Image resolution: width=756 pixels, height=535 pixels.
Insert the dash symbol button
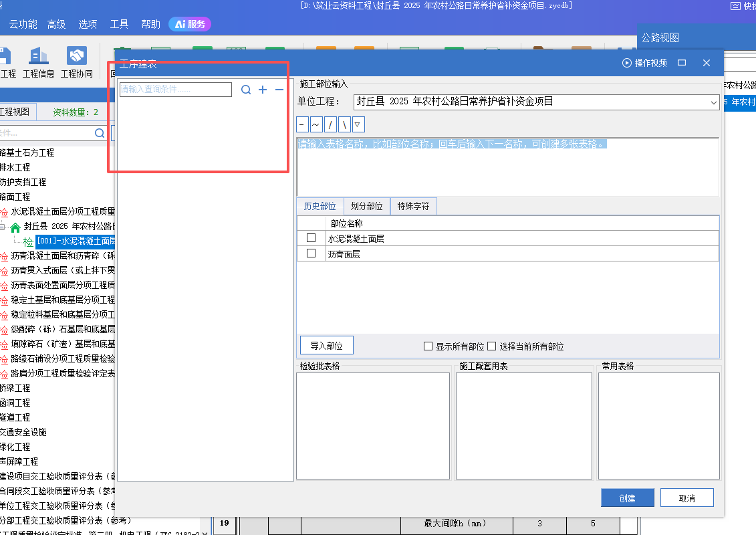302,124
